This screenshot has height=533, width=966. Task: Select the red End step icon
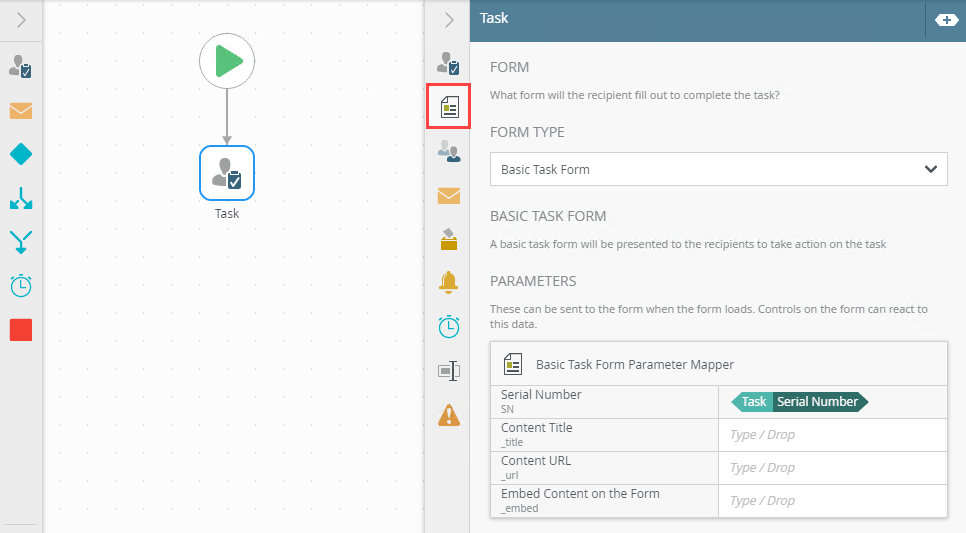21,330
